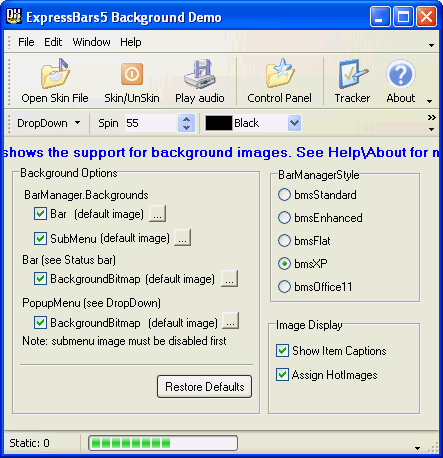Open the DropDown toolbar menu
The width and height of the screenshot is (443, 458).
click(x=49, y=123)
